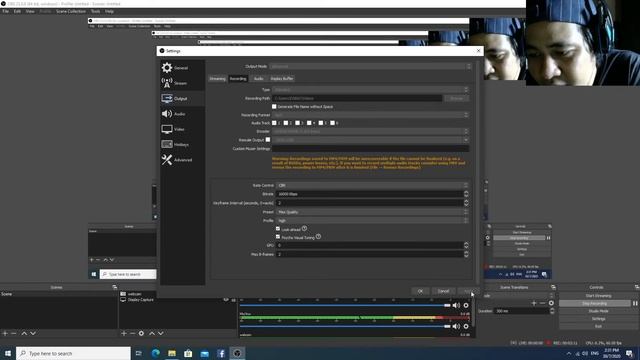The width and height of the screenshot is (640, 360).
Task: Toggle the Look-ahead checkbox
Action: click(x=278, y=229)
